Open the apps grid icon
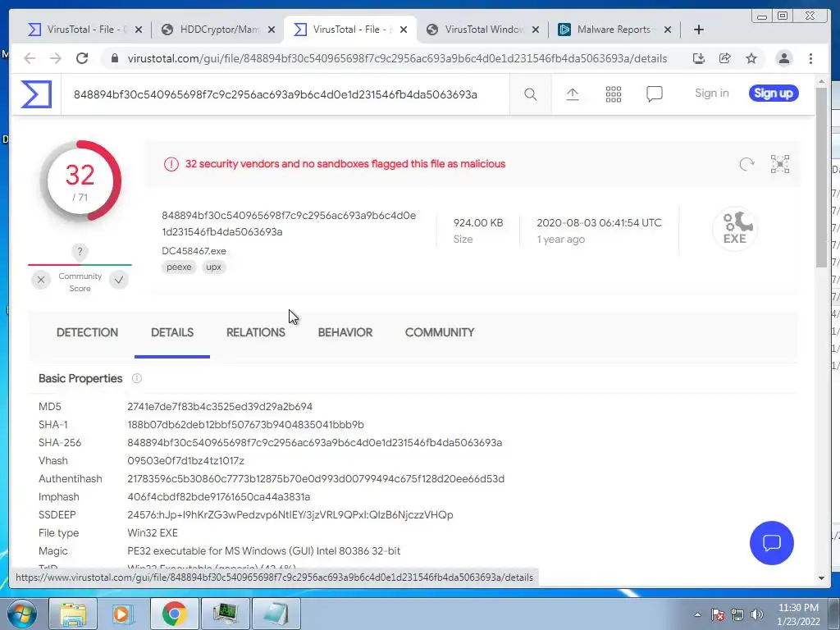The height and width of the screenshot is (630, 840). 614,94
